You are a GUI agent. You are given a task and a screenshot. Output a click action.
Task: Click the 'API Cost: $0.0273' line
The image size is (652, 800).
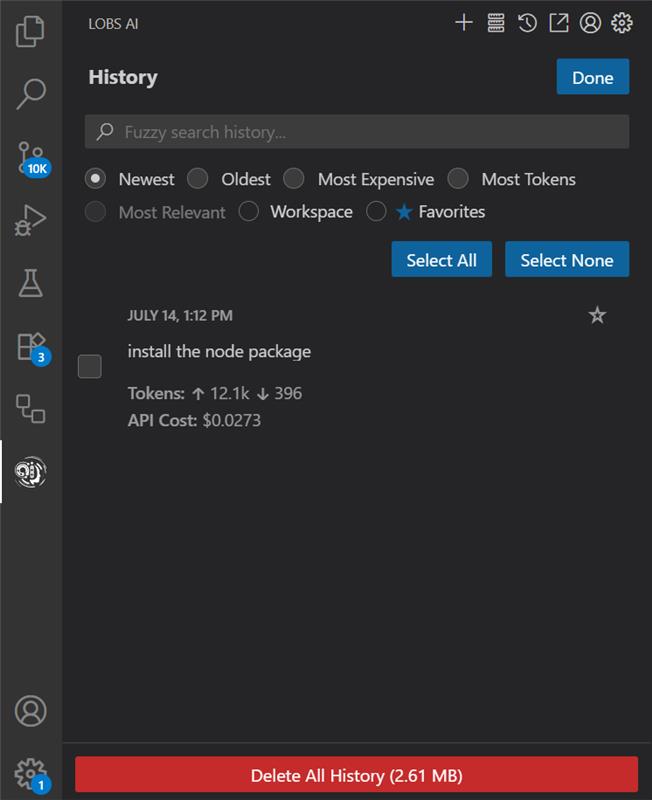tap(194, 420)
